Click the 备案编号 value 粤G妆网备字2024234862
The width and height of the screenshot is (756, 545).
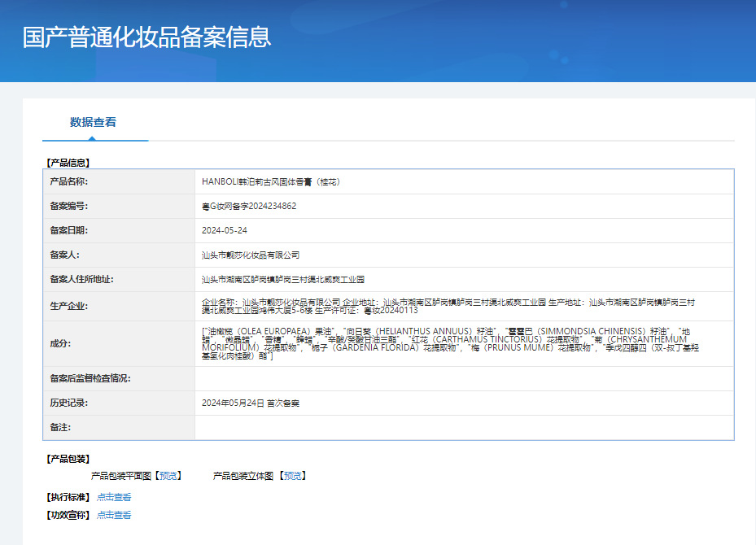pos(249,207)
